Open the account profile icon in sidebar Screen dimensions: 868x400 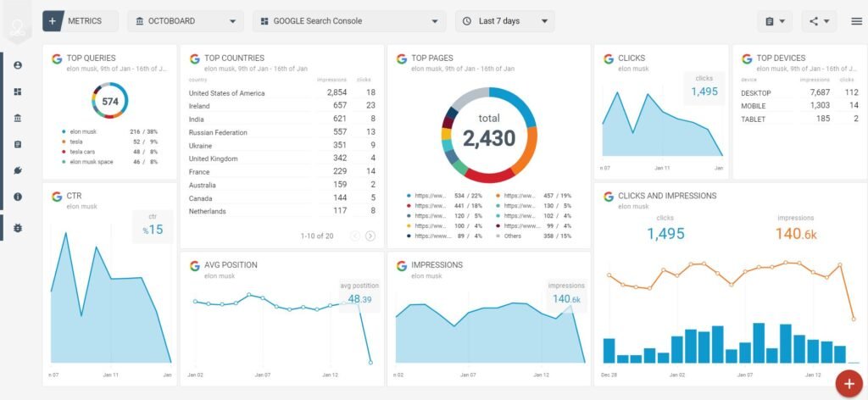pos(18,65)
